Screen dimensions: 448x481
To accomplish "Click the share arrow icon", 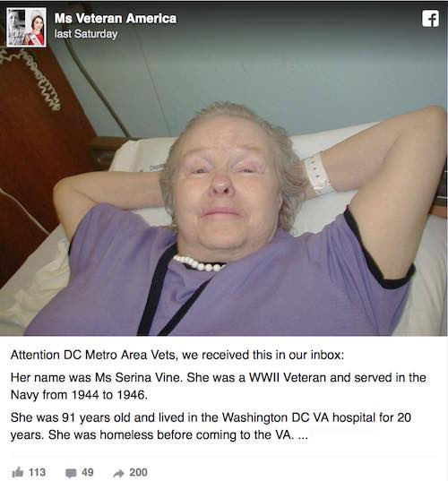I will (118, 473).
